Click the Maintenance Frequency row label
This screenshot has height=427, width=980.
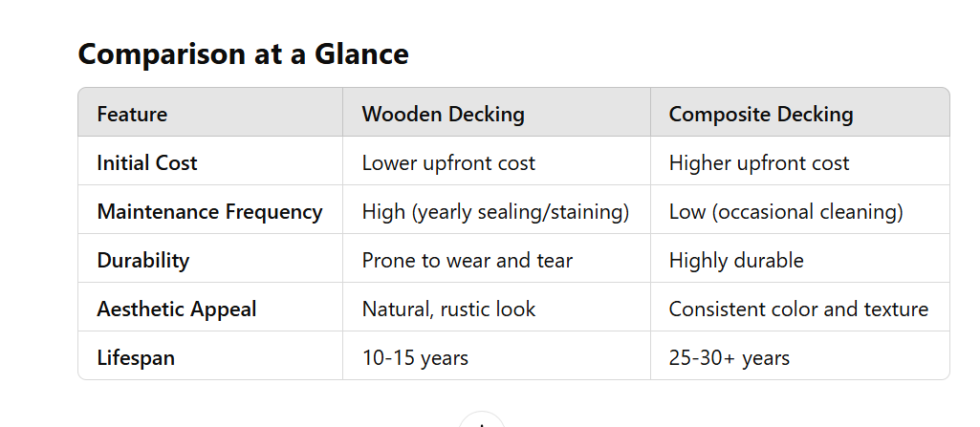209,212
